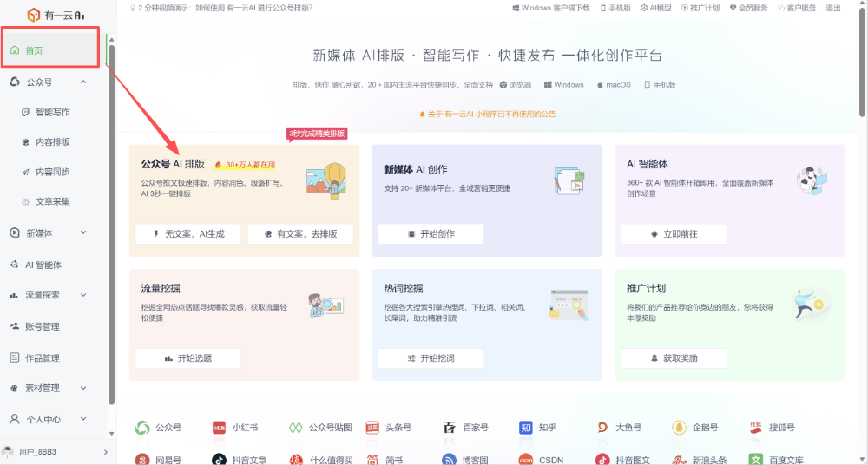Open 客户服务 in the top bar
Screen dimensions: 868x465
pyautogui.click(x=797, y=8)
